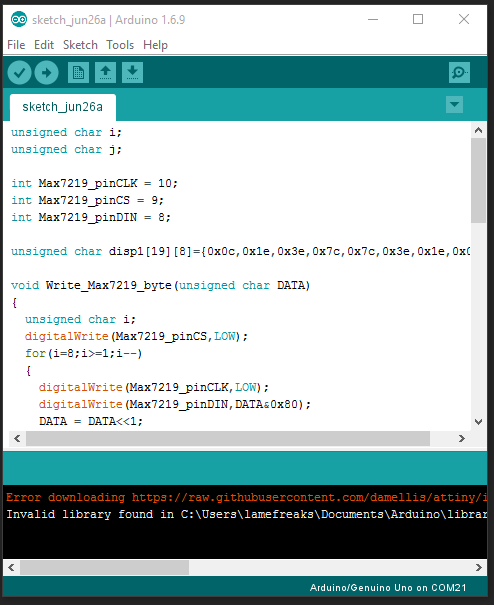Viewport: 494px width, 605px height.
Task: Close the Arduino window
Action: point(464,19)
